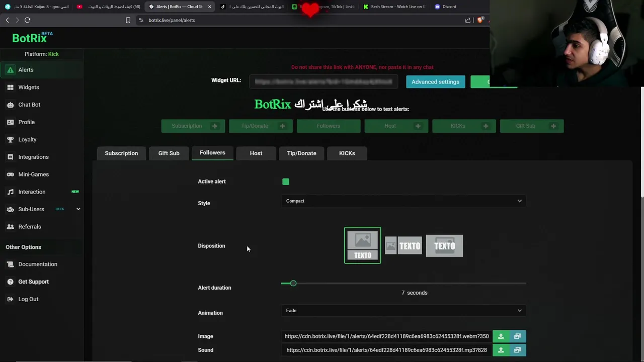Click the Referrals people icon

pos(10,227)
